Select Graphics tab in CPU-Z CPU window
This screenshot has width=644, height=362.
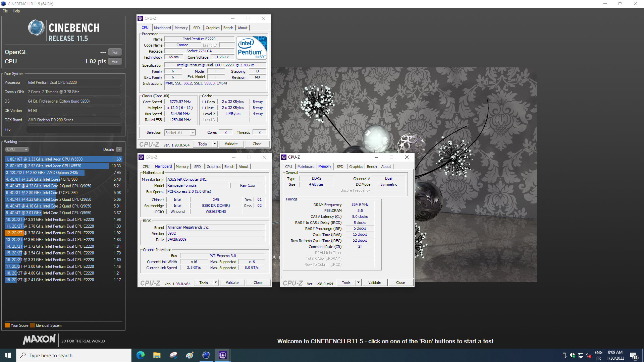(x=212, y=28)
